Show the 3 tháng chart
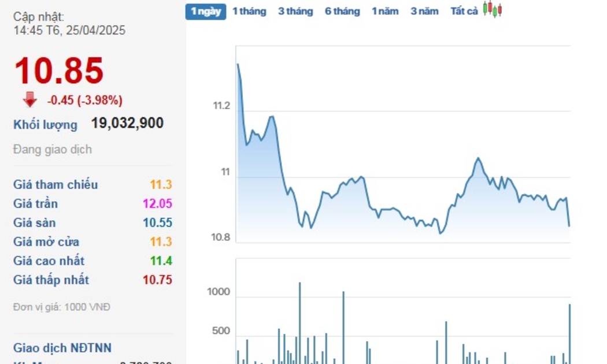Screen dimensions: 607x364 [295, 12]
